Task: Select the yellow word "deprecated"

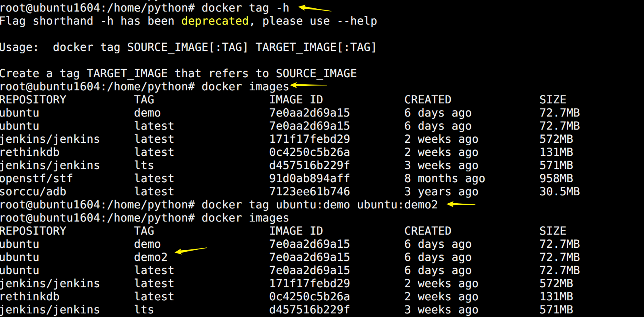Action: pos(215,21)
